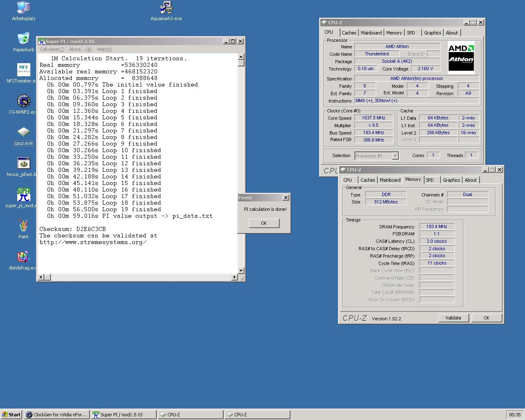Select the diskdefrag desktop icon
The height and width of the screenshot is (420, 525).
(23, 260)
